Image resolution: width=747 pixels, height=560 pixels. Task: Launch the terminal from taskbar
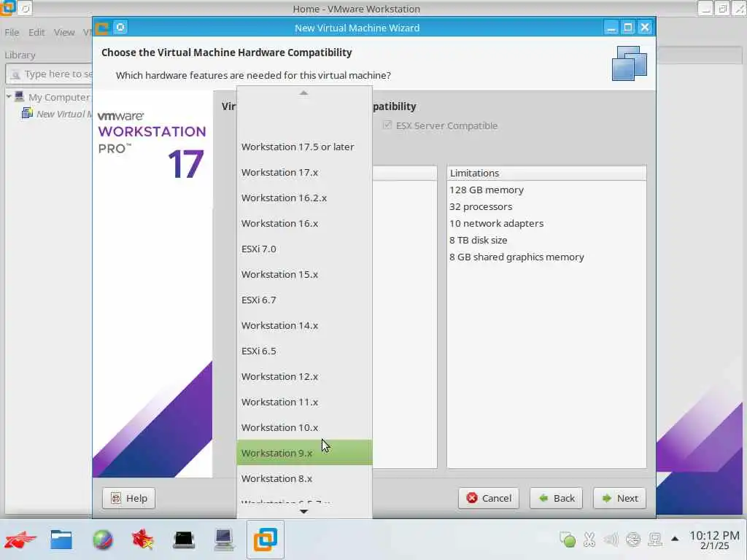(x=183, y=540)
